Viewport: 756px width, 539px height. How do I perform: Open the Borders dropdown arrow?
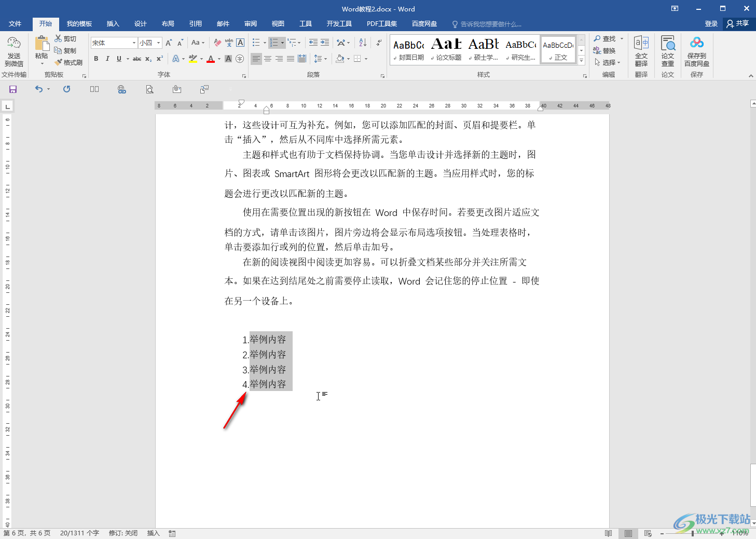pyautogui.click(x=366, y=59)
